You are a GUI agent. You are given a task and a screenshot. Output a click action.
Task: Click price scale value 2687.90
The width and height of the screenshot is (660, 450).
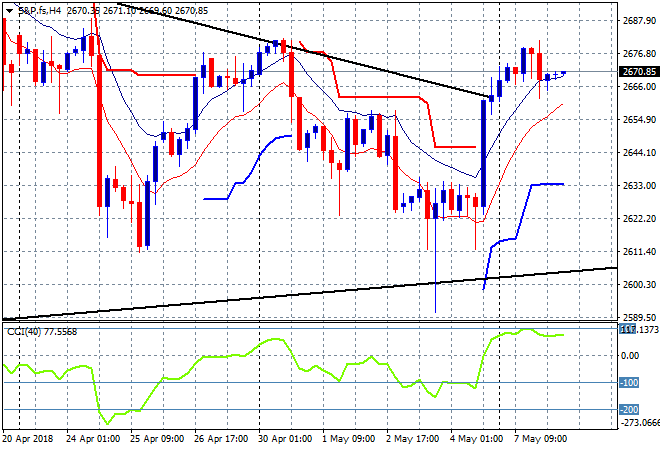639,21
